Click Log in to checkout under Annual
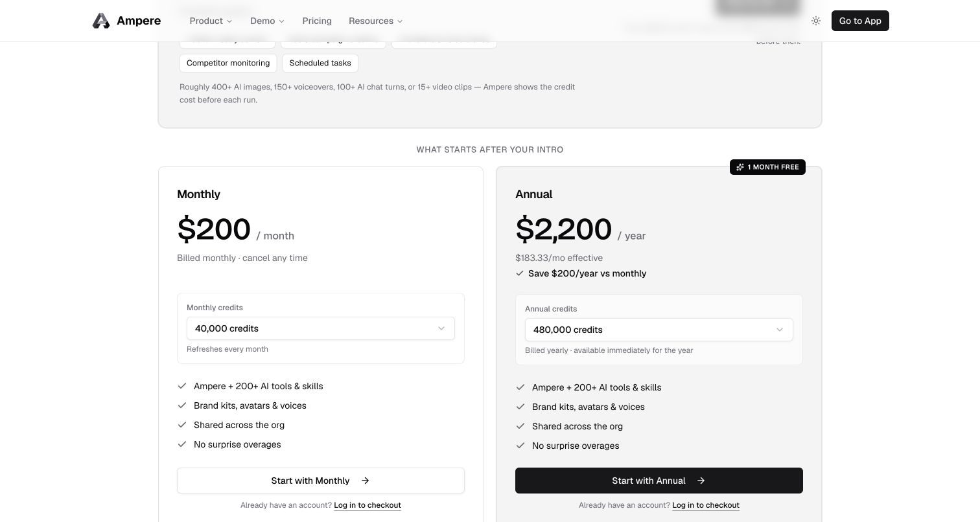Screen dimensions: 980x522 (706, 505)
